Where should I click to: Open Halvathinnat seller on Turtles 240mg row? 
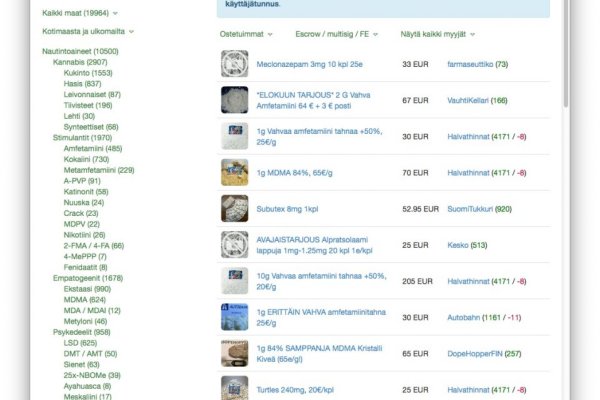pos(468,390)
